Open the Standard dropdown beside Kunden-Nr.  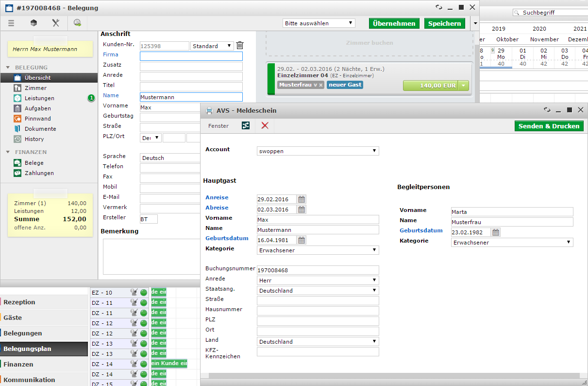(212, 46)
